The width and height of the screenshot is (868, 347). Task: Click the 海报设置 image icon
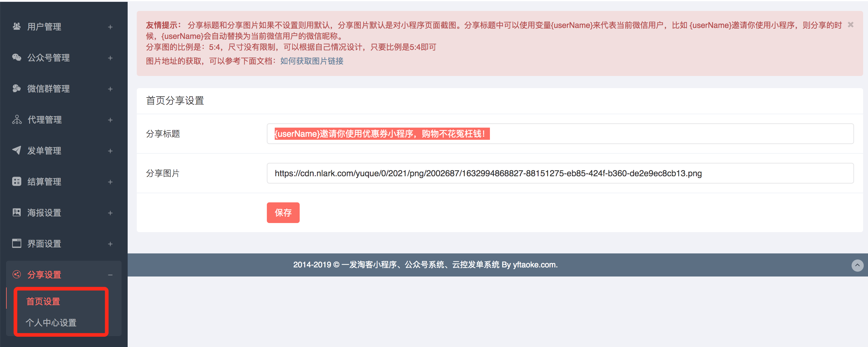click(x=16, y=213)
